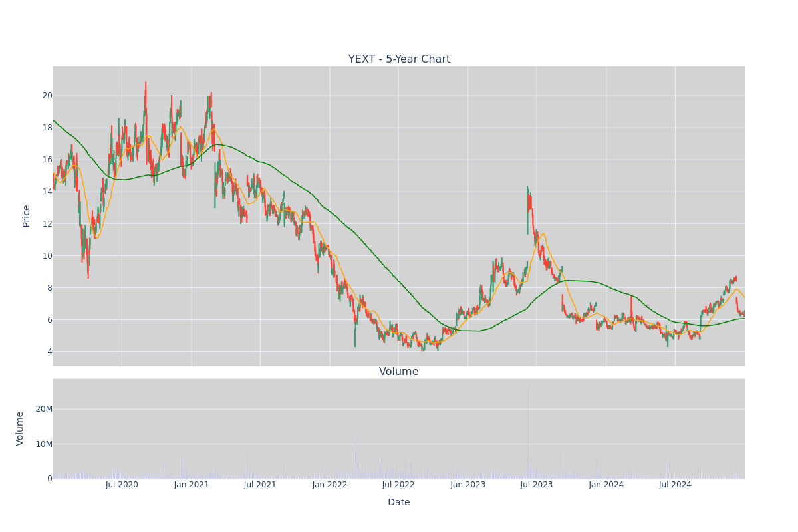798x532 pixels.
Task: Click the 'Jan 2023' date tick
Action: tap(468, 485)
